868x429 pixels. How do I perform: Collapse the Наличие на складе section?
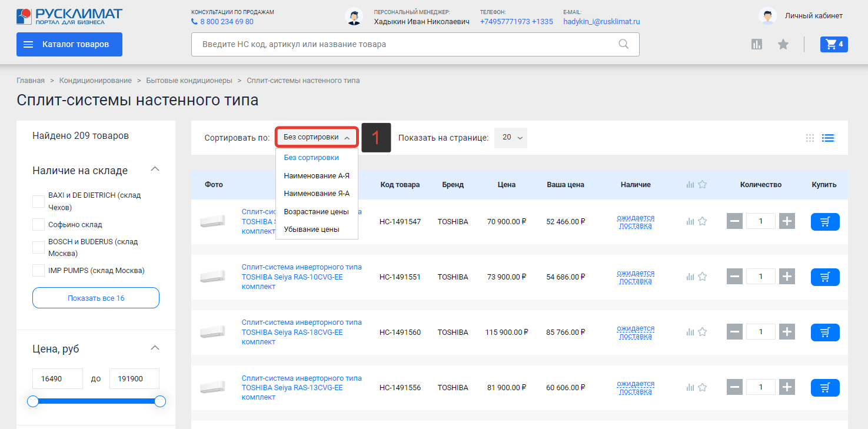point(155,169)
